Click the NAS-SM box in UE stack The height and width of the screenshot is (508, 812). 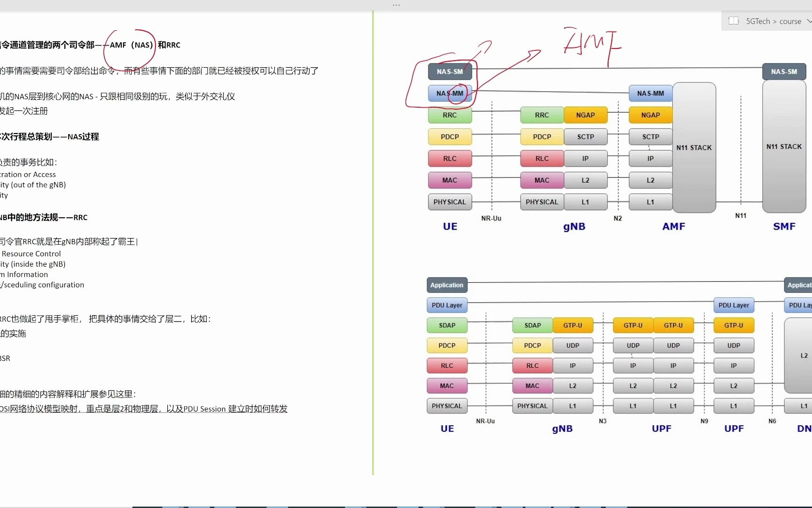(450, 71)
